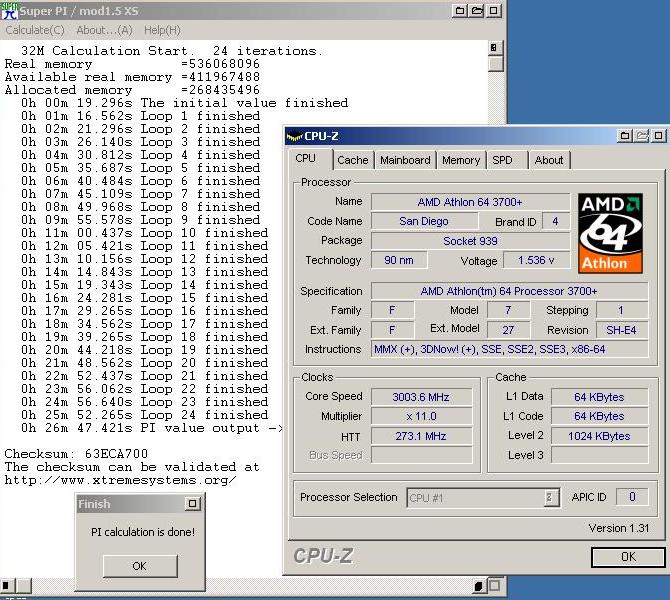
Task: Click the 32M Calculation Start line
Action: (x=172, y=51)
